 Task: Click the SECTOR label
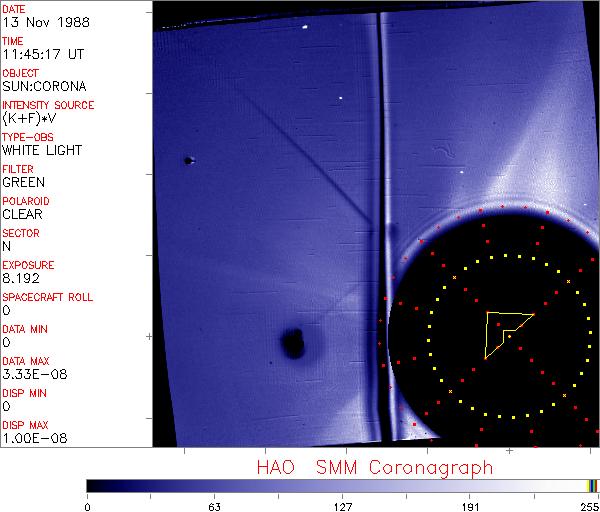pos(21,233)
